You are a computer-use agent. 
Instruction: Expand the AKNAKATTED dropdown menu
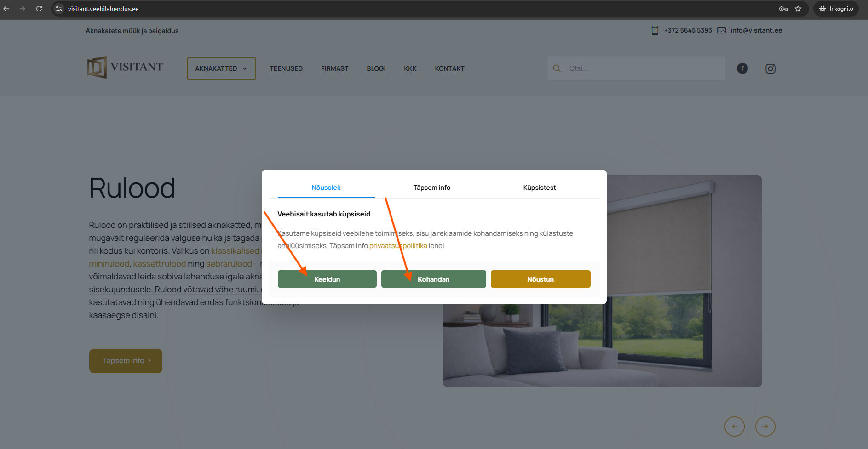coord(221,68)
